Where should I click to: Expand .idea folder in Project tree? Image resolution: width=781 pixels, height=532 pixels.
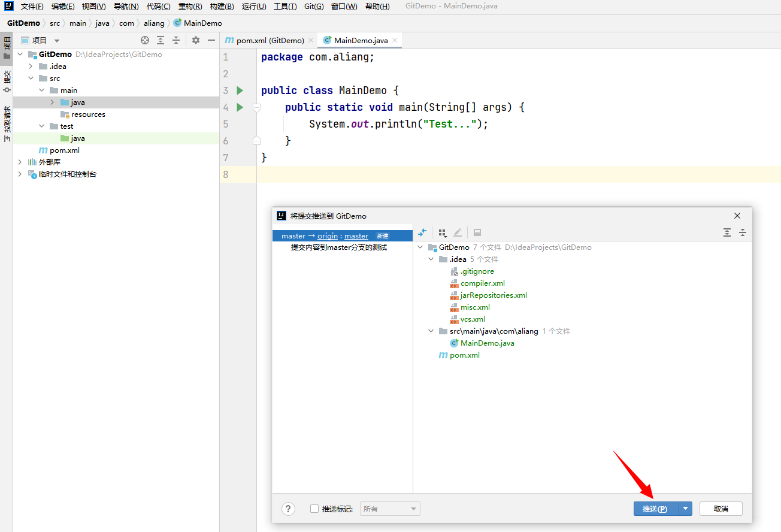coord(31,66)
